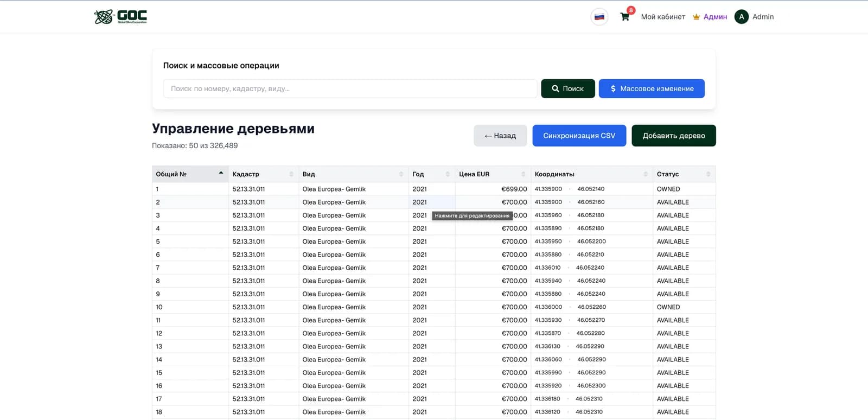Sort by Статус column
Screen dimensions: 868x420
click(x=684, y=174)
